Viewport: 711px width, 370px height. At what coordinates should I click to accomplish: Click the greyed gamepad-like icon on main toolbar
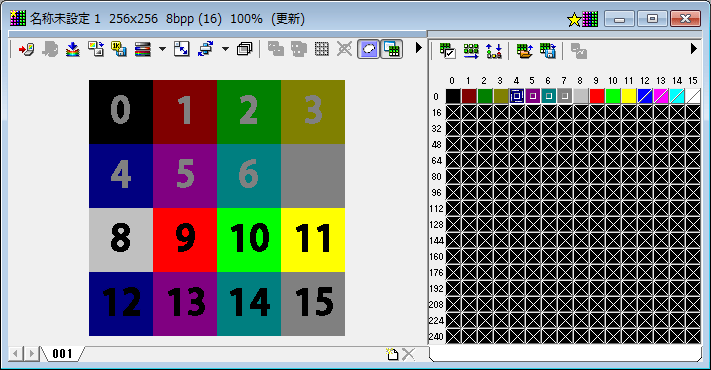click(49, 49)
